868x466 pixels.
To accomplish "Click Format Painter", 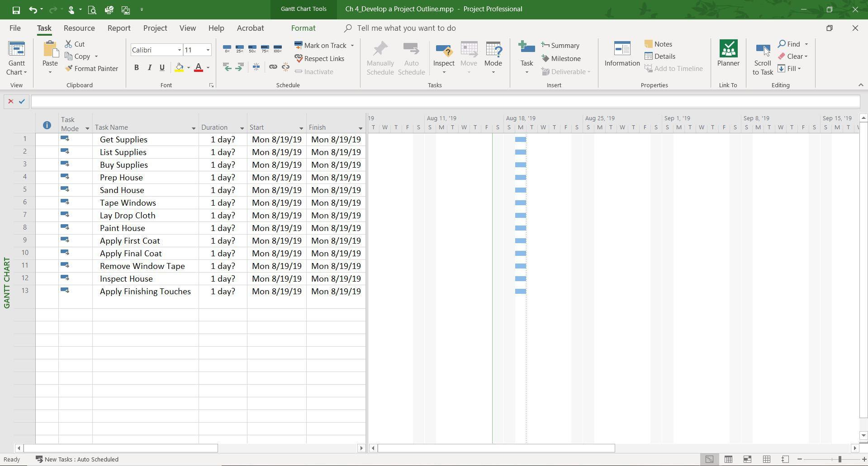I will (91, 69).
